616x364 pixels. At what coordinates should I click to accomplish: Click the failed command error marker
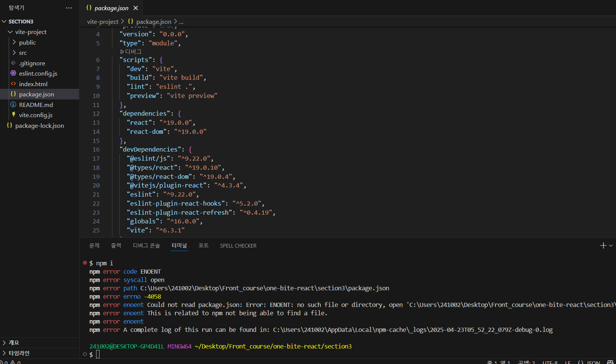click(85, 263)
